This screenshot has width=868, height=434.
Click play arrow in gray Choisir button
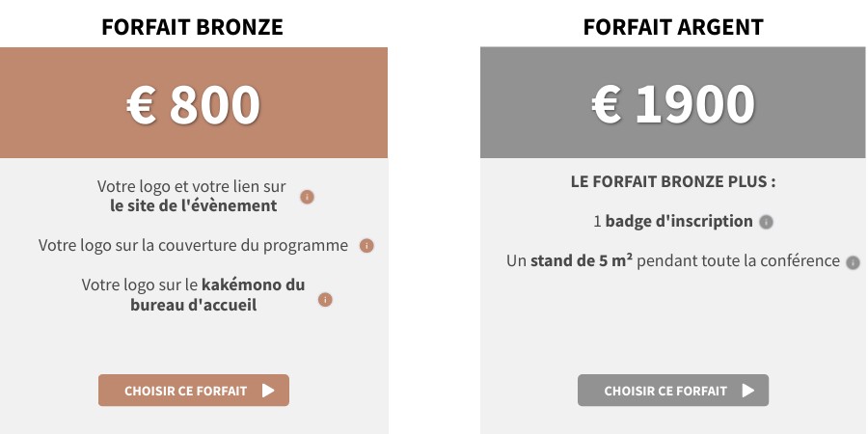click(x=748, y=391)
